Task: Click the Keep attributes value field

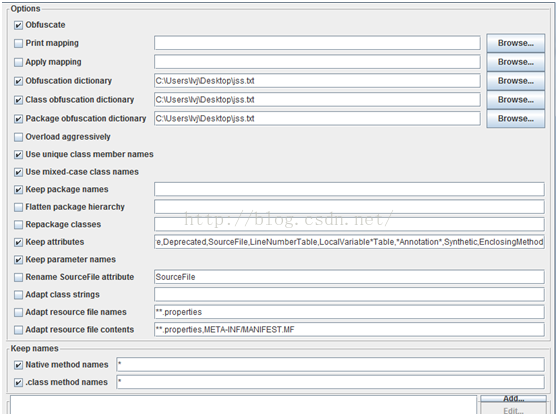Action: point(349,242)
